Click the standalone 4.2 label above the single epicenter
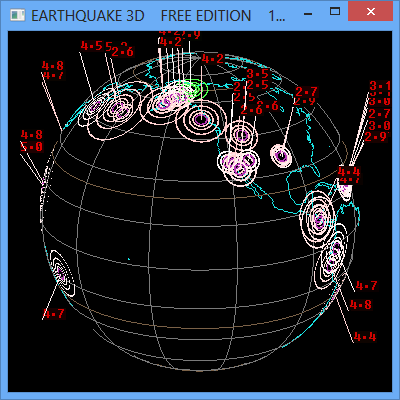 pos(213,59)
